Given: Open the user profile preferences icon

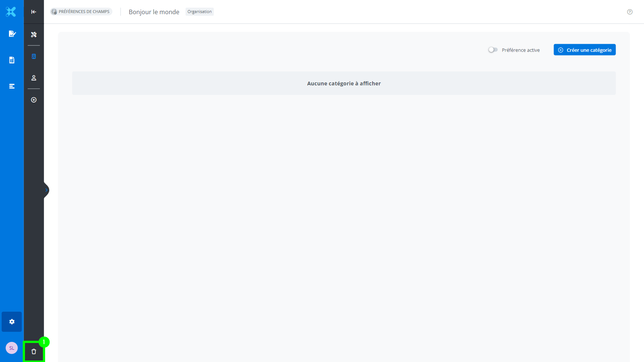Looking at the screenshot, I should [34, 78].
